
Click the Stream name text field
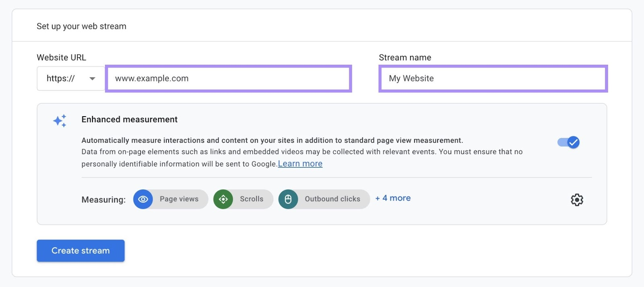click(493, 78)
